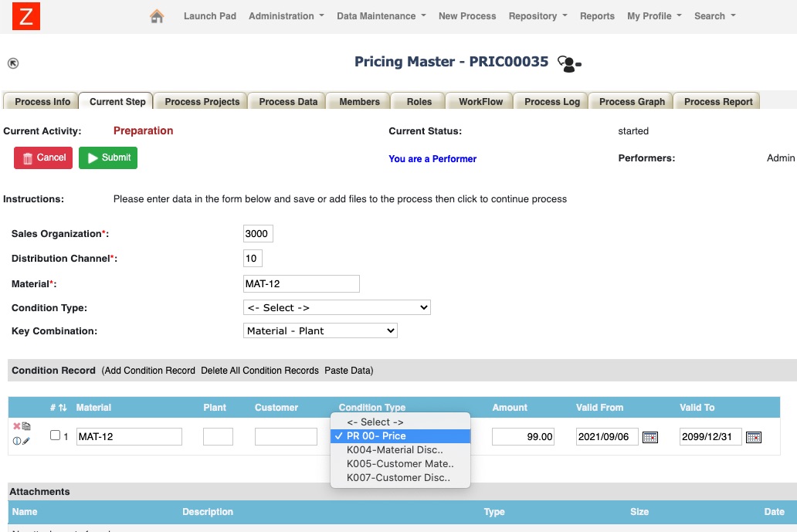
Task: Click the home icon in the top bar
Action: coord(158,15)
